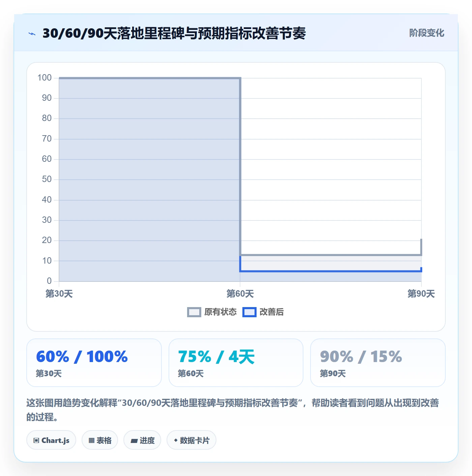The width and height of the screenshot is (472, 476).
Task: Click the blue 改善后 step line
Action: pyautogui.click(x=330, y=271)
